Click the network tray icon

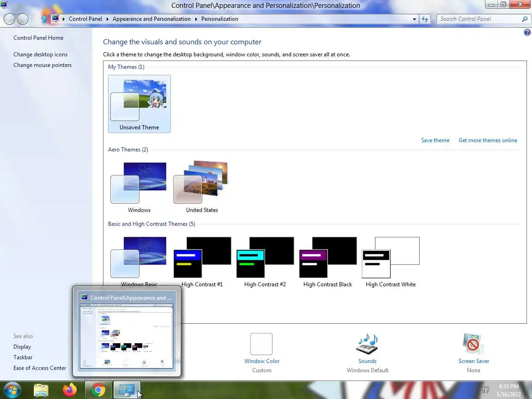[485, 389]
